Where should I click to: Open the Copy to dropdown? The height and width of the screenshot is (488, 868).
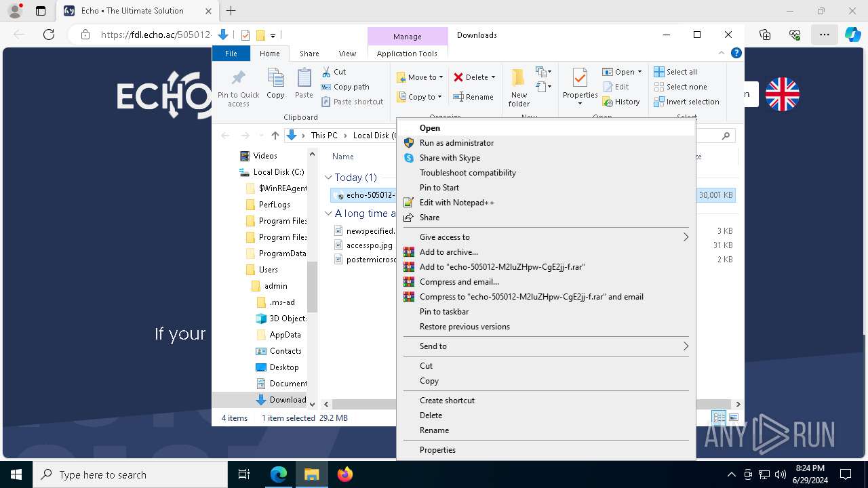point(420,97)
